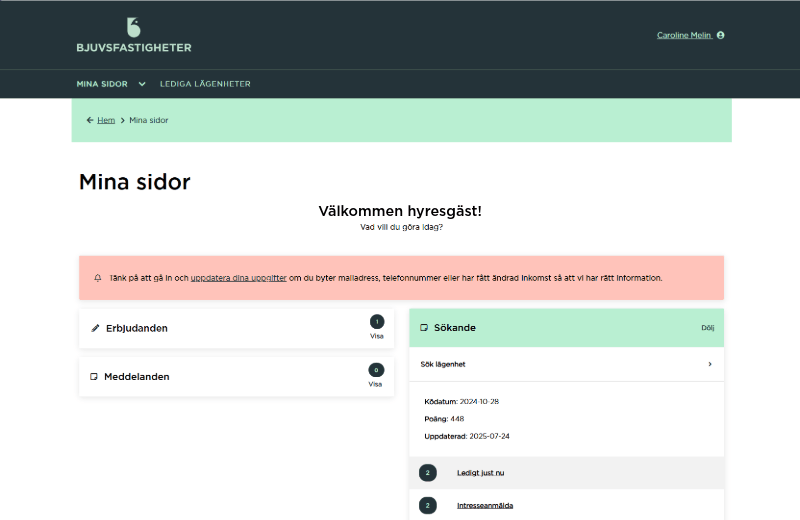Click the Välkommen hyresgäst heading

point(400,211)
